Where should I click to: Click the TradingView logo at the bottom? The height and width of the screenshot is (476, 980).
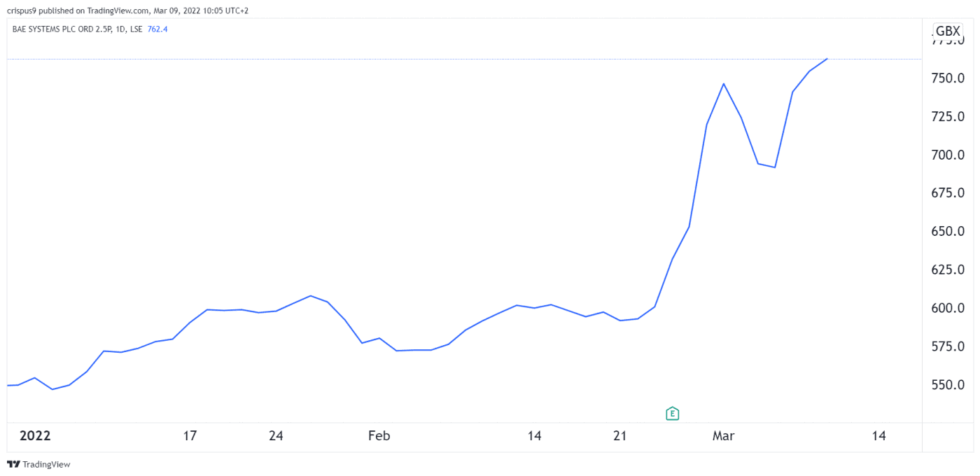pyautogui.click(x=38, y=464)
